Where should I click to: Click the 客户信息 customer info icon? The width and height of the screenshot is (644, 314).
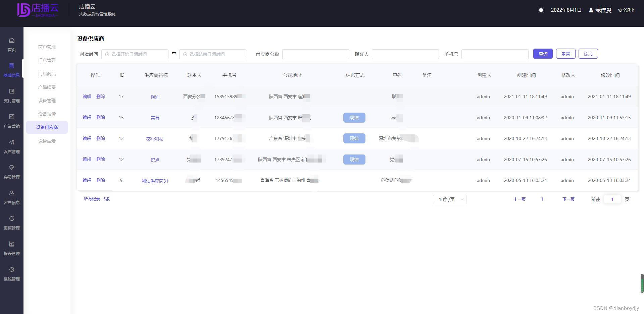point(11,193)
